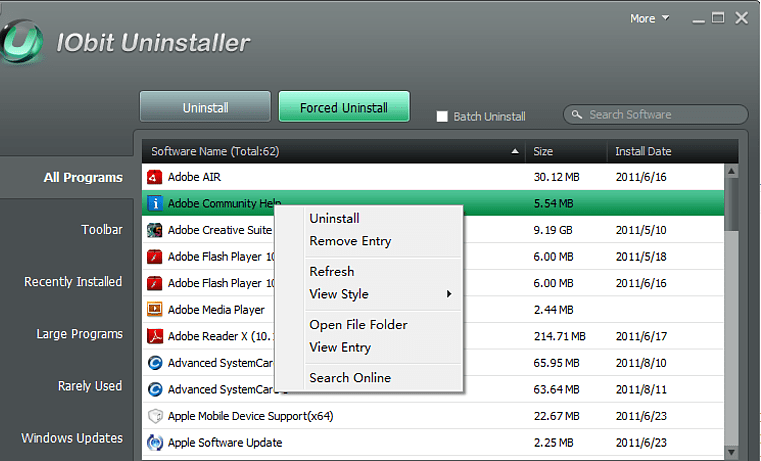Expand the View Style submenu arrow
The image size is (761, 461).
[x=449, y=294]
